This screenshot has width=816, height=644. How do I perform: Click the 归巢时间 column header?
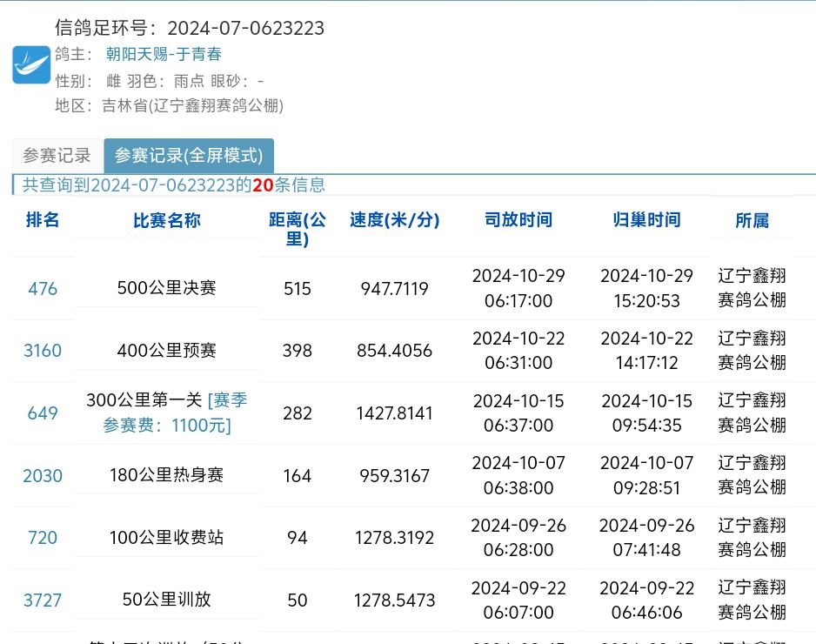pos(646,220)
